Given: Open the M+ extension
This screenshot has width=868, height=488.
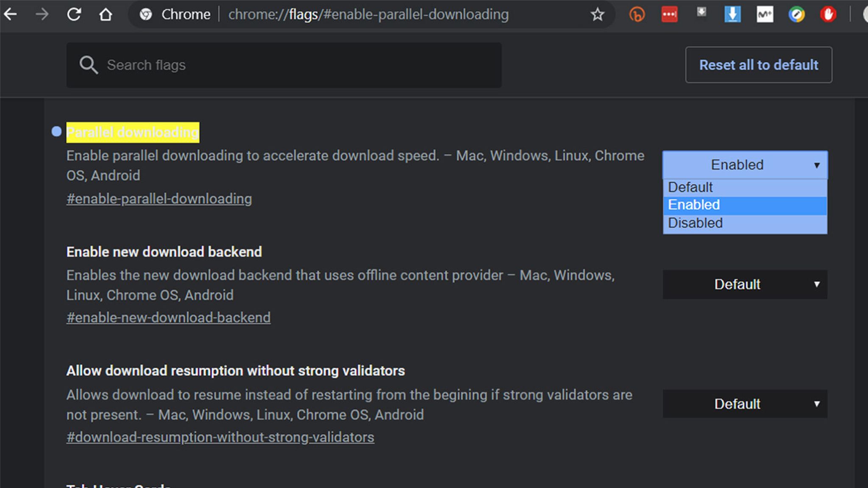Looking at the screenshot, I should pos(765,14).
